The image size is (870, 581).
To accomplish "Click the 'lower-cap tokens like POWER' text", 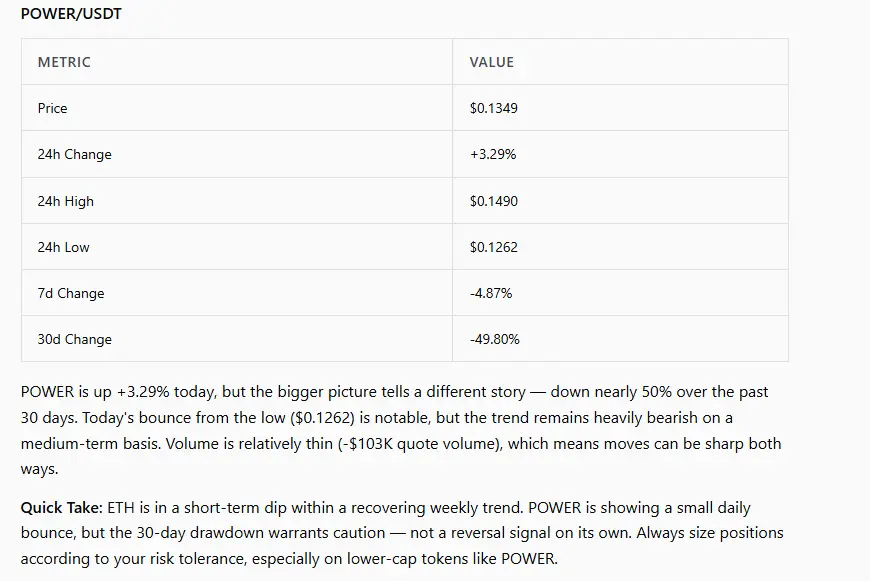I will pyautogui.click(x=451, y=558).
